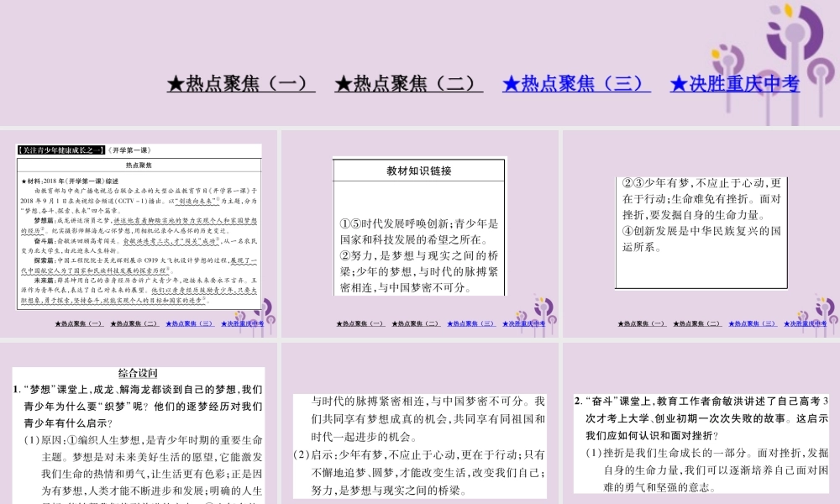Click small ★决胜重庆中考 link in ②③少年有梦 slide
Viewport: 840px width, 504px height.
click(806, 323)
